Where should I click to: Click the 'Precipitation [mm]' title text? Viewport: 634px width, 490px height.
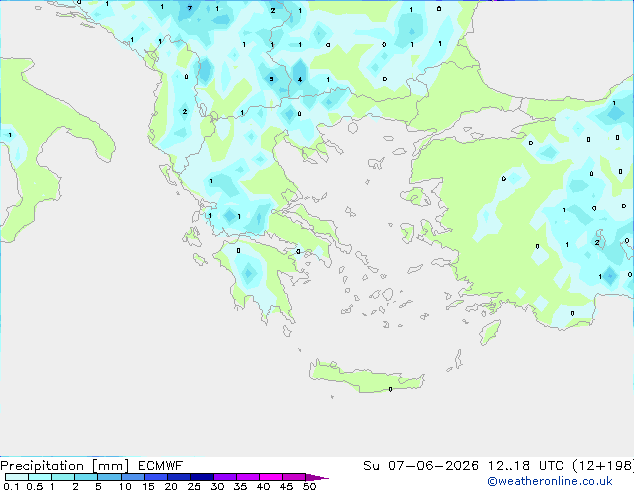click(65, 466)
